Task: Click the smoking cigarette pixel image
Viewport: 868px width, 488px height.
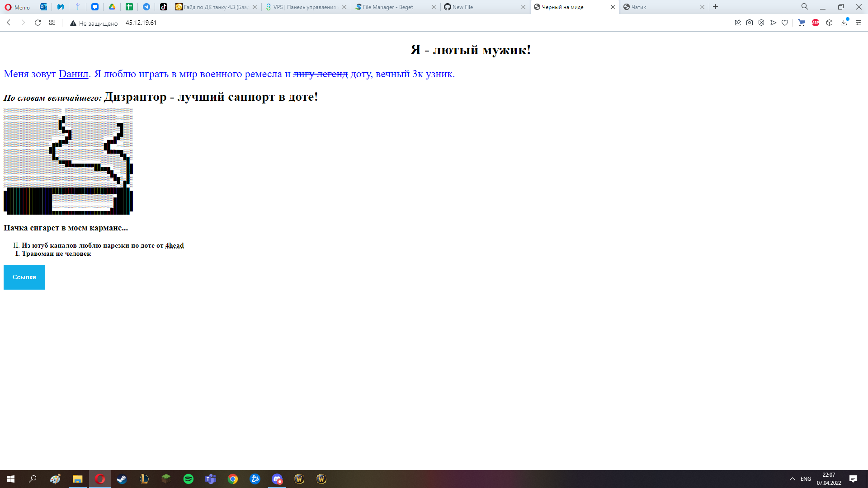Action: pos(68,161)
